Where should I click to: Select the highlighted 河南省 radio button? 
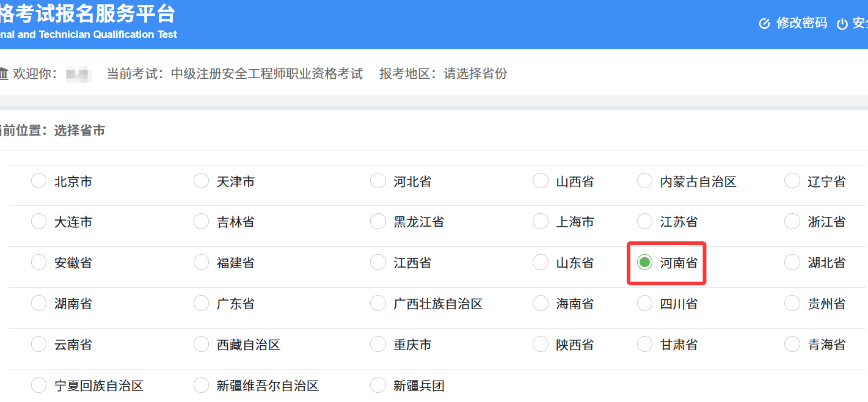[644, 262]
